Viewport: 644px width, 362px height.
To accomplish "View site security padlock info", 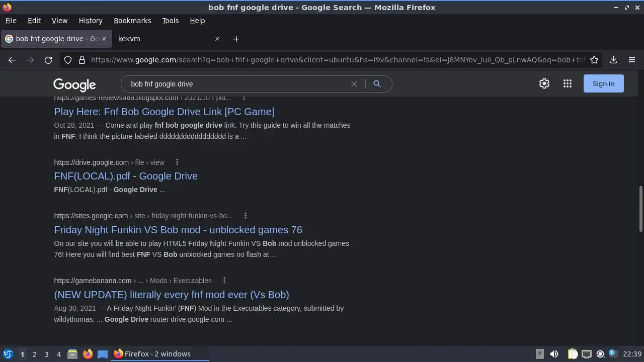I will click(82, 60).
